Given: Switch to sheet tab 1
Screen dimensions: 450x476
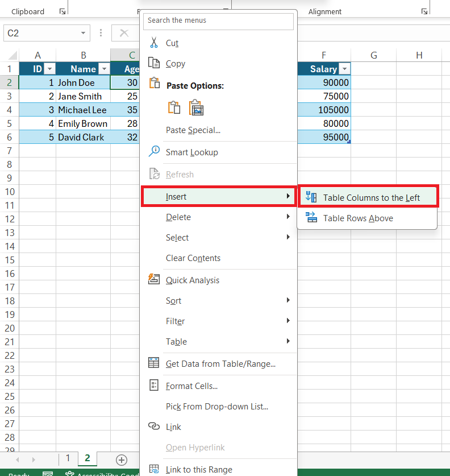Looking at the screenshot, I should 68,458.
